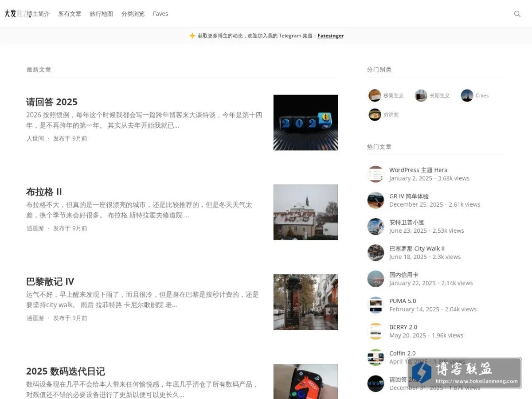
Task: Open article 2025 数码迭代日记
Action: tap(66, 372)
